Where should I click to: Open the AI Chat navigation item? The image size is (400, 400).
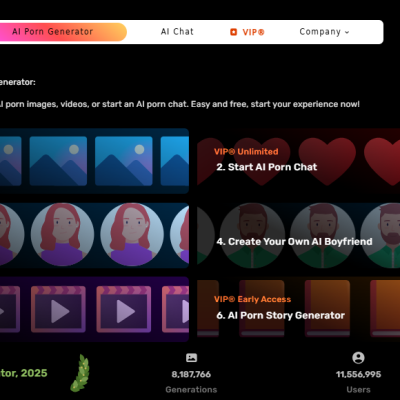(x=177, y=32)
